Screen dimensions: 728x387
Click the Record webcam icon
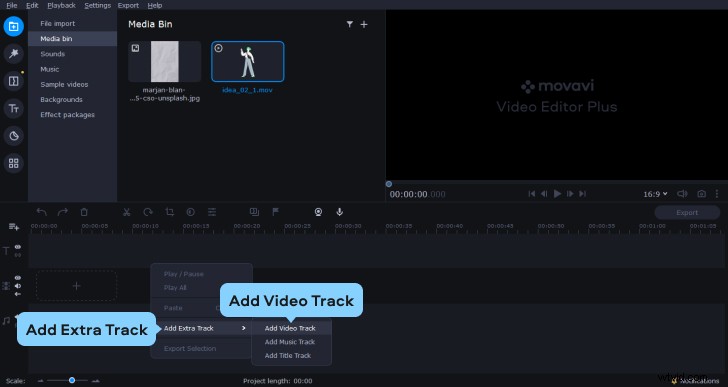318,212
